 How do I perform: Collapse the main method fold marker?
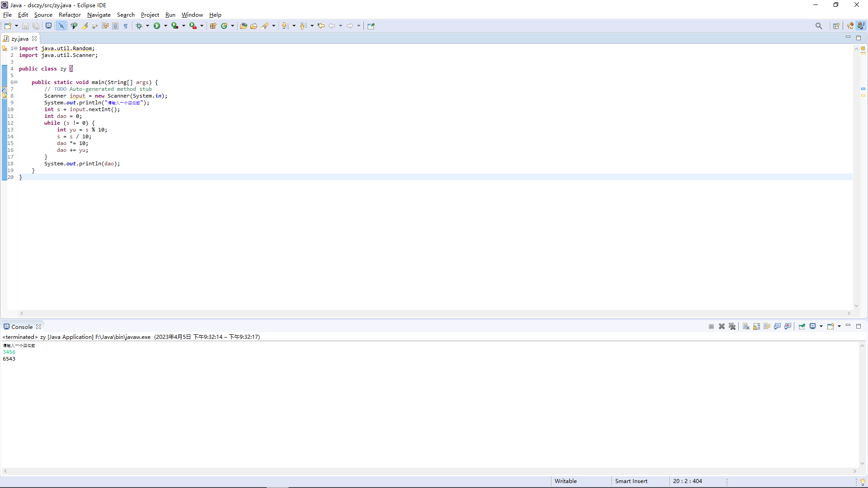15,82
